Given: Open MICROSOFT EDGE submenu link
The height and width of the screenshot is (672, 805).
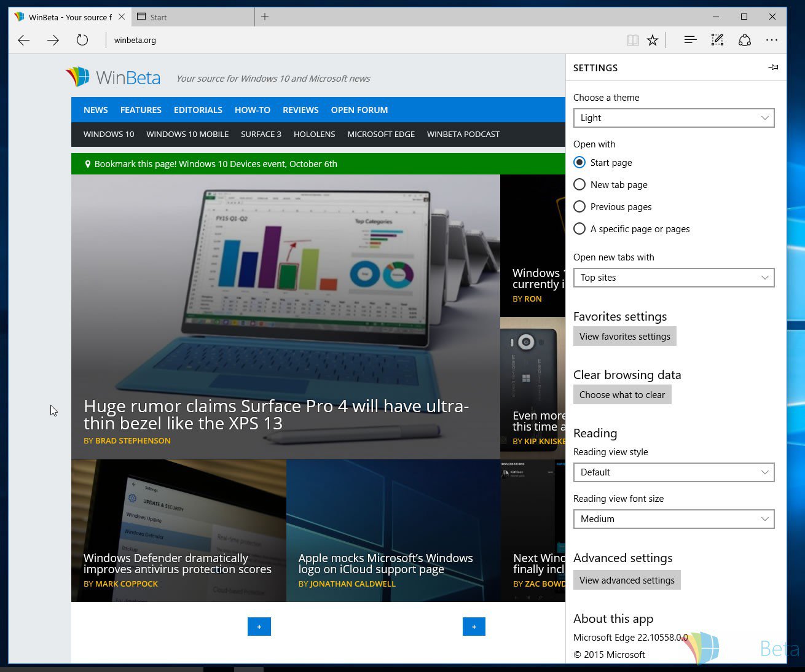Looking at the screenshot, I should [x=381, y=134].
